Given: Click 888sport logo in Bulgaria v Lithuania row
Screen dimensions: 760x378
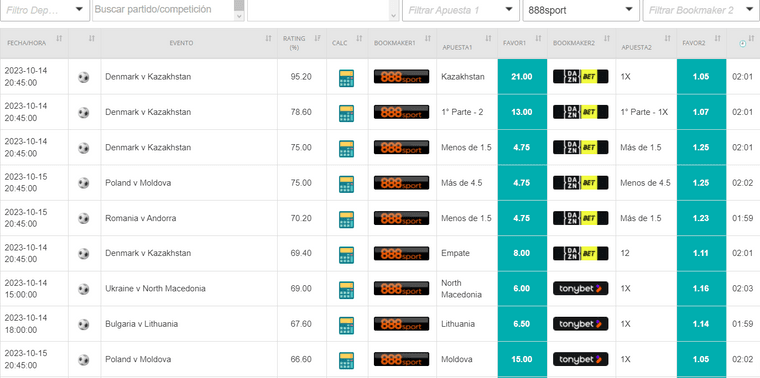Looking at the screenshot, I should (401, 324).
